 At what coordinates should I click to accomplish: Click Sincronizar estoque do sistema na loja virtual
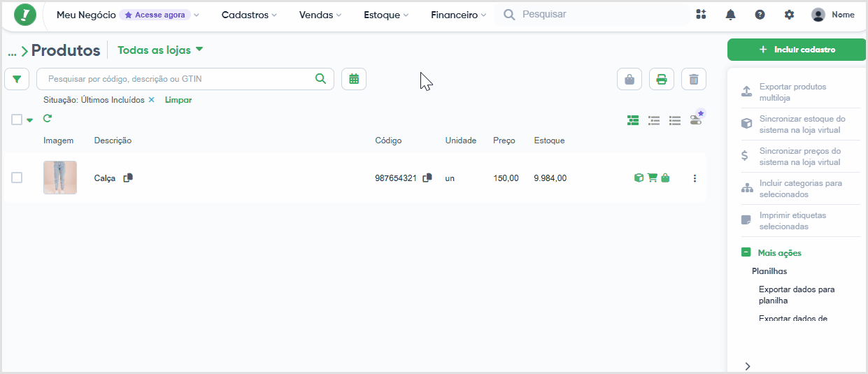[802, 124]
